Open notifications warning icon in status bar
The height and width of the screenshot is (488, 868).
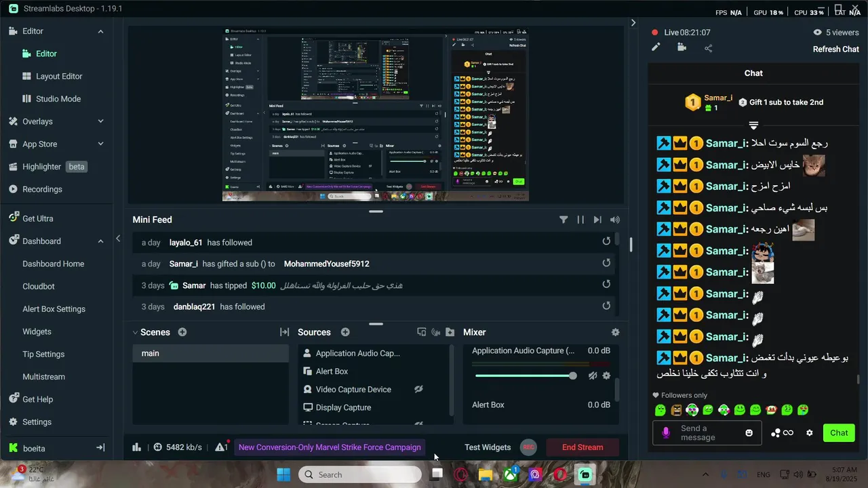click(x=221, y=447)
